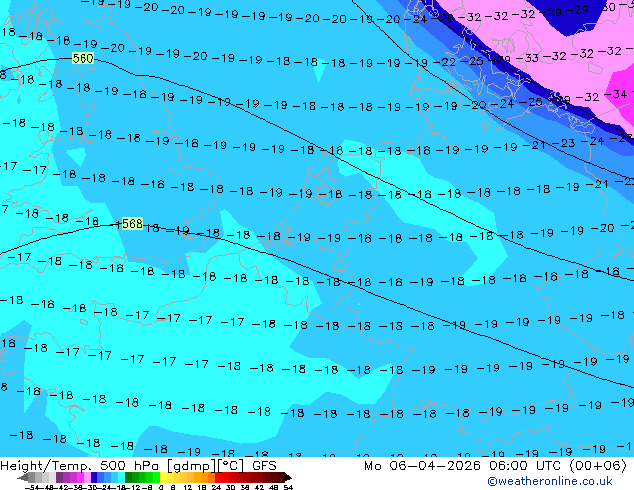Click the date 'Mo 06-04-2026'
Screen dimensions: 634x490
(x=423, y=466)
